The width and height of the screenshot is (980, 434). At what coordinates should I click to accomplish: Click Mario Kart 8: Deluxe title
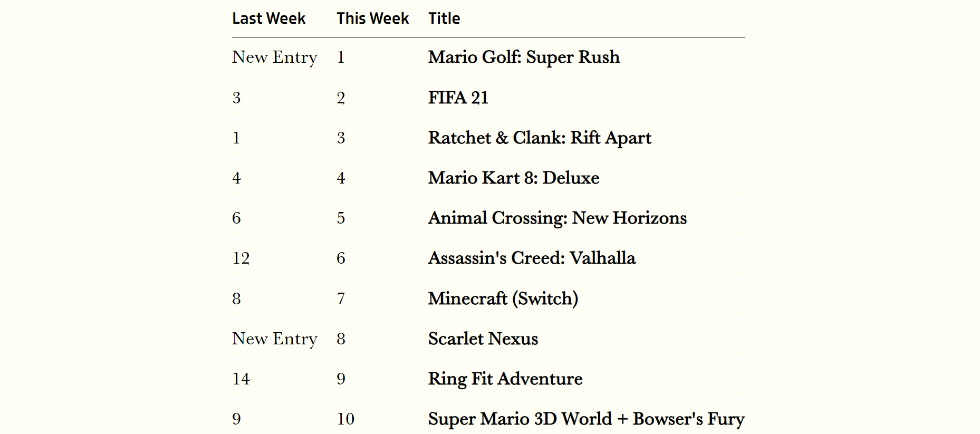[514, 178]
